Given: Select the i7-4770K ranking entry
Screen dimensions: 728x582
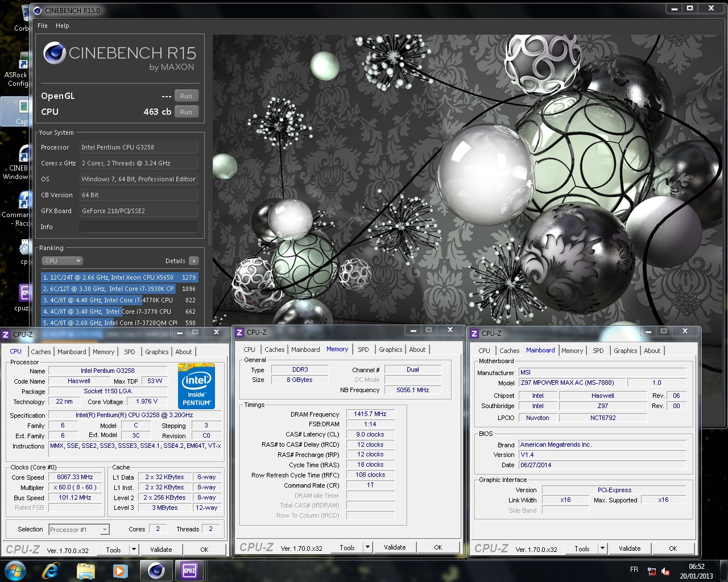Looking at the screenshot, I should click(119, 300).
